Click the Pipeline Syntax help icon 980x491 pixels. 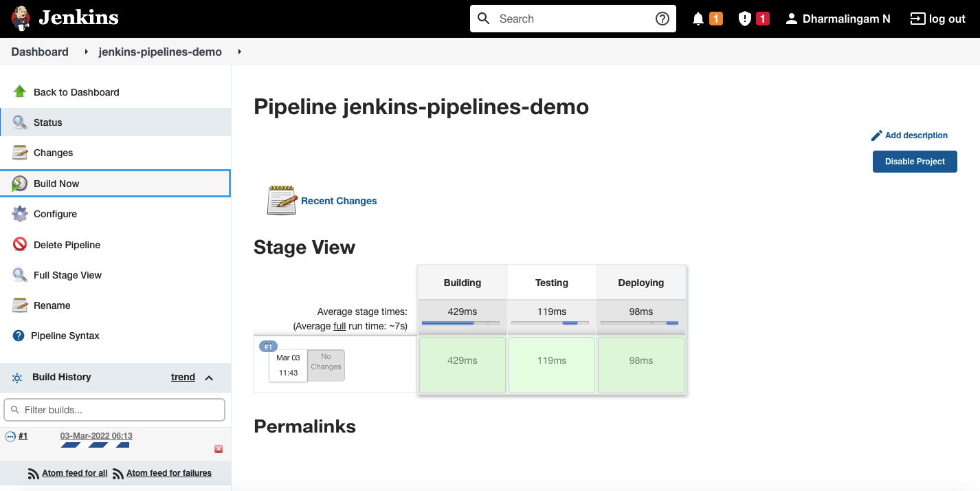19,336
